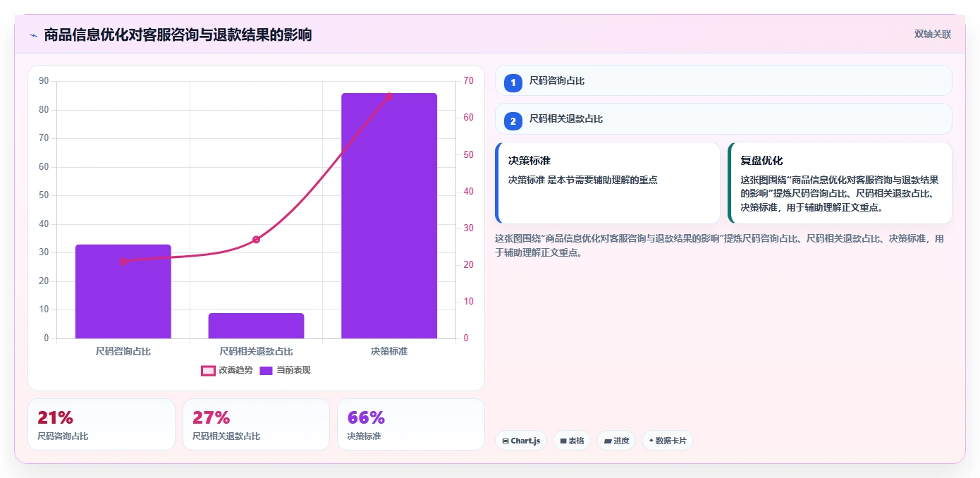Screen dimensions: 980x478
Task: Click the trend line point at 决策标准 bar top
Action: [389, 97]
